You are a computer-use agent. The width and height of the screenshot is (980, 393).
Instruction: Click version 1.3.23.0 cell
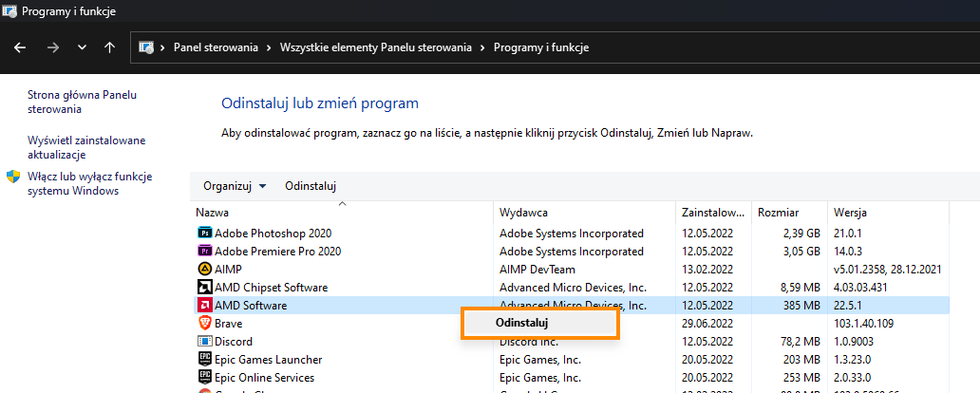click(853, 360)
